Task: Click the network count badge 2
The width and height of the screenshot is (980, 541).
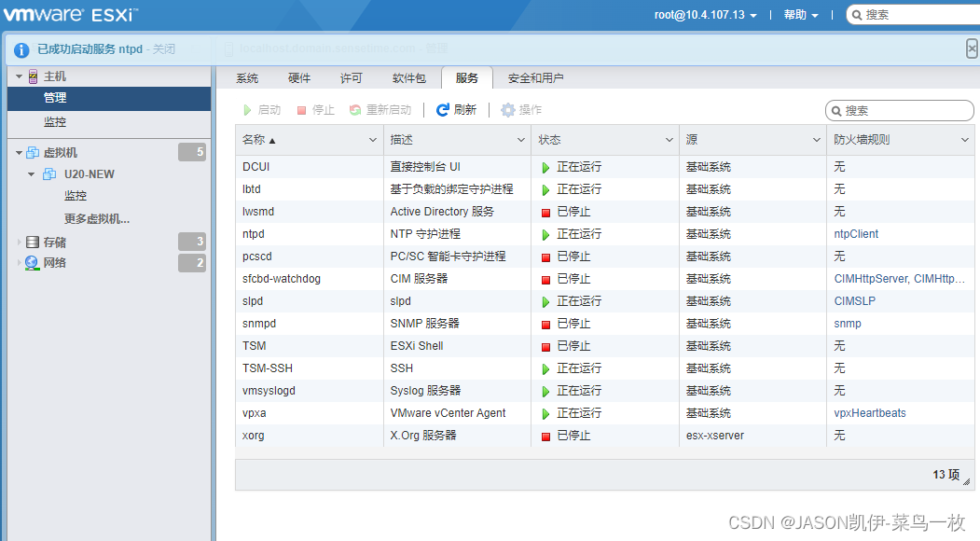Action: (x=192, y=263)
